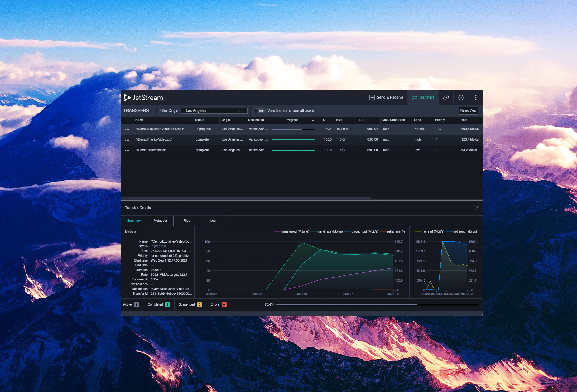This screenshot has height=392, width=577.
Task: Click the Files tab in Transfer Details
Action: (x=186, y=220)
